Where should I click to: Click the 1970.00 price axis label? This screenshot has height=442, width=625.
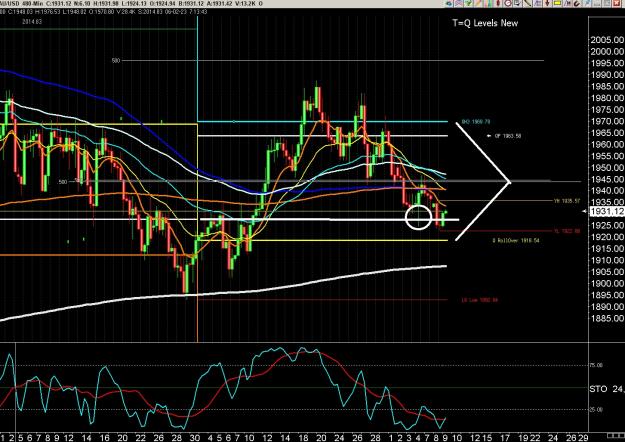coord(607,121)
